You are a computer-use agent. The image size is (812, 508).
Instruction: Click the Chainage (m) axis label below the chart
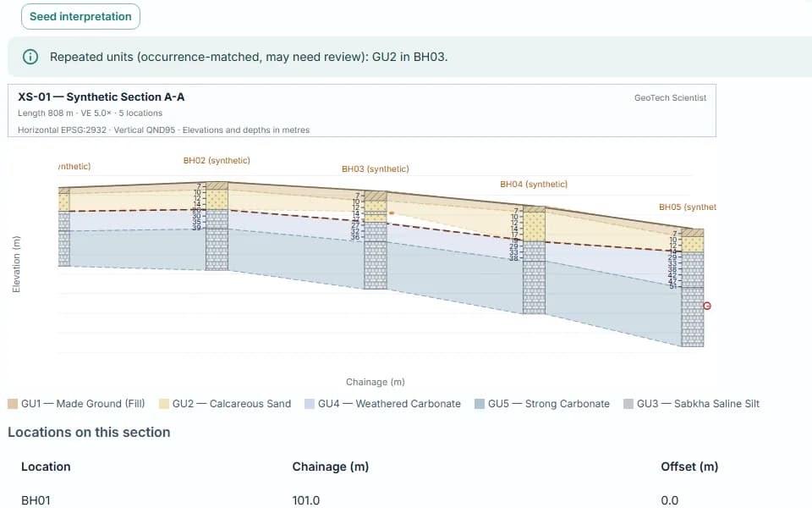coord(376,382)
